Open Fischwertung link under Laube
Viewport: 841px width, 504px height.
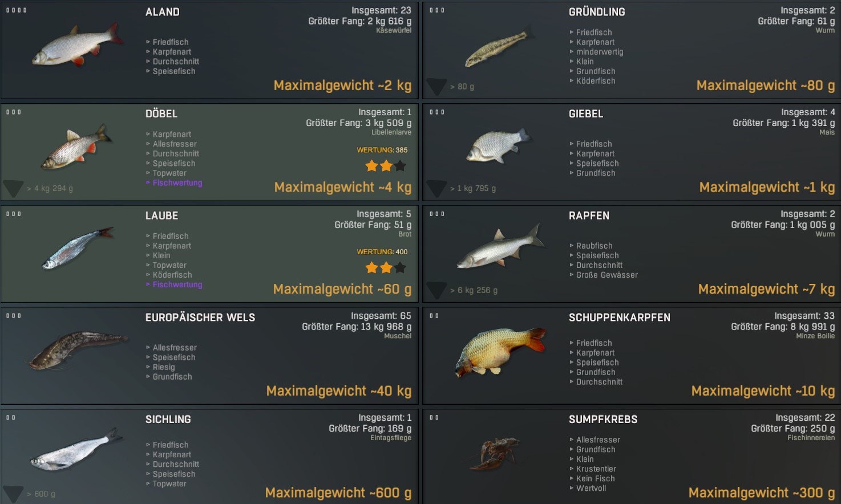pyautogui.click(x=177, y=284)
